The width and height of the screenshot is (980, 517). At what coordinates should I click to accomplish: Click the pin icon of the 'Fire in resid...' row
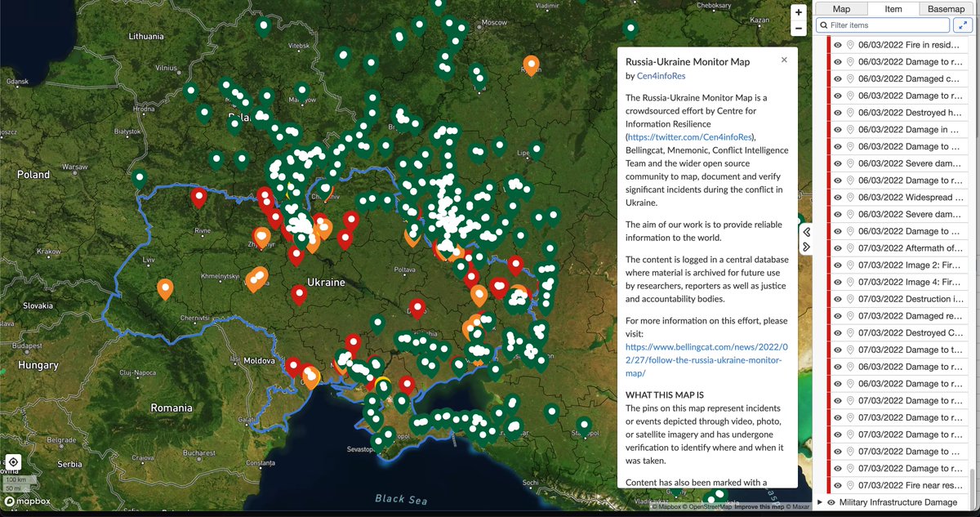(x=850, y=45)
